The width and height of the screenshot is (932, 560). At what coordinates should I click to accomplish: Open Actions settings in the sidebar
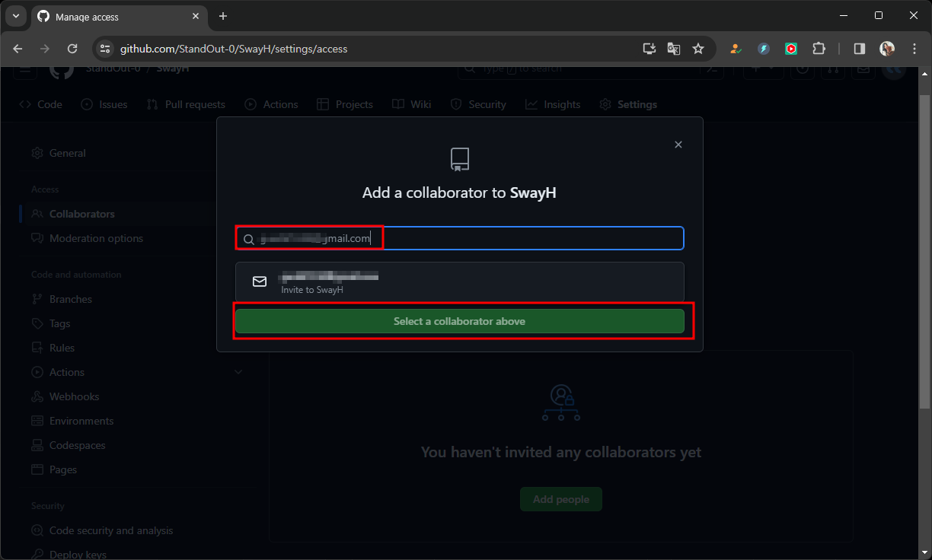tap(58, 372)
